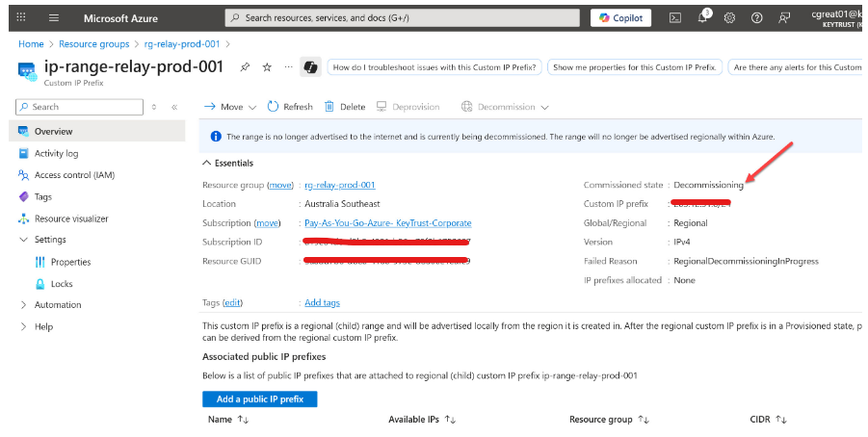Expand the Help section
868x437 pixels.
point(24,326)
